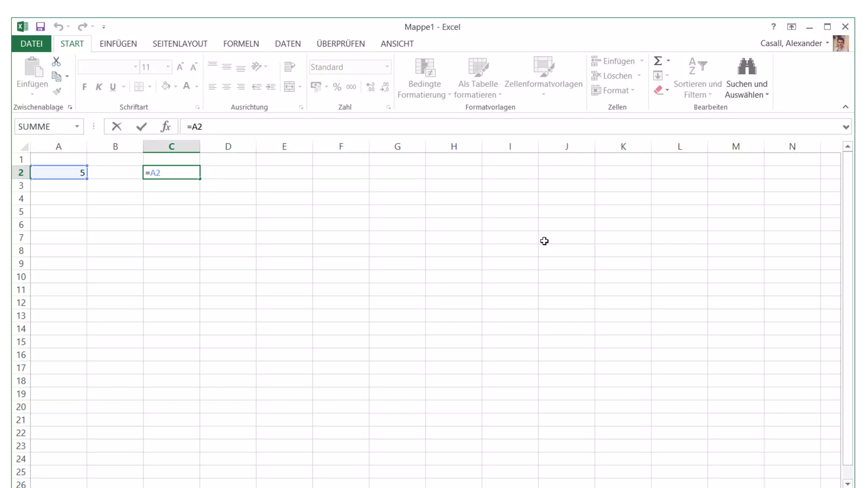Image resolution: width=868 pixels, height=488 pixels.
Task: Click the AutoSum sigma icon
Action: tap(658, 61)
